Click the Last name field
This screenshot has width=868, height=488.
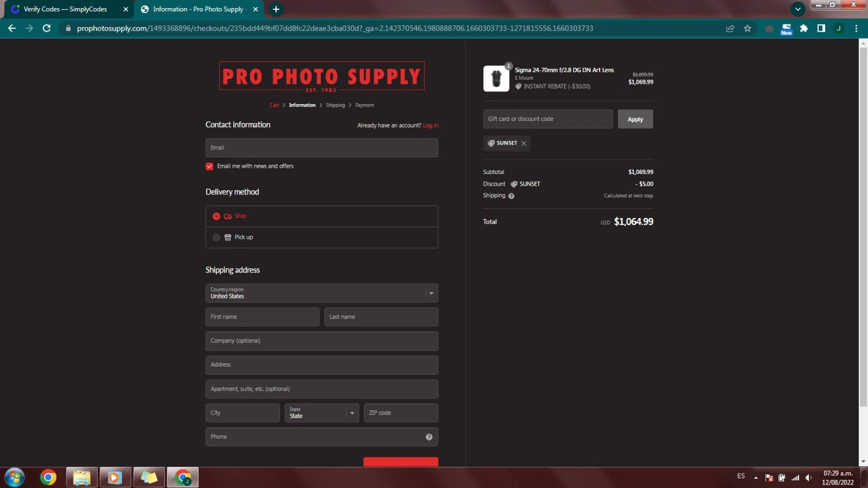coord(381,317)
